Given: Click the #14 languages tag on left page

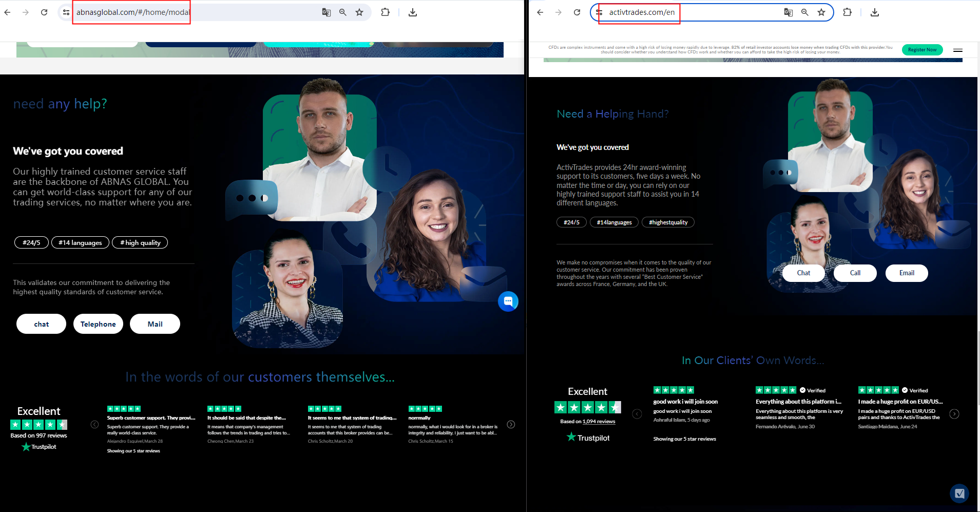Looking at the screenshot, I should (x=80, y=243).
